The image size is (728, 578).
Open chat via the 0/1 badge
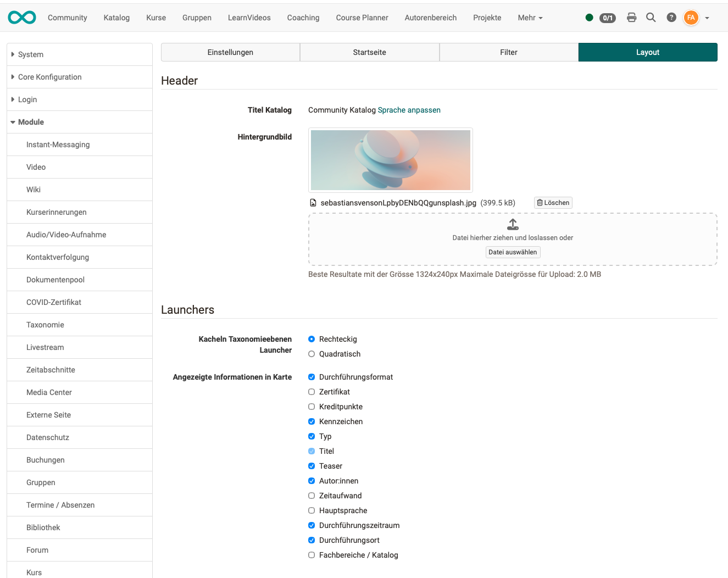point(608,17)
